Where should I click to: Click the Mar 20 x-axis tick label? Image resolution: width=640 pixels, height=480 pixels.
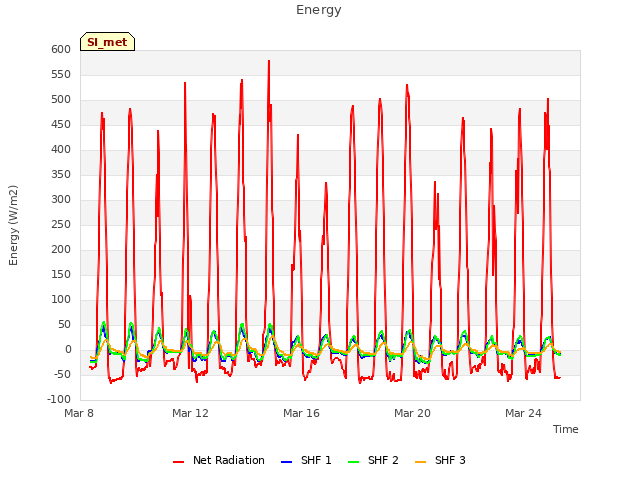pos(412,413)
